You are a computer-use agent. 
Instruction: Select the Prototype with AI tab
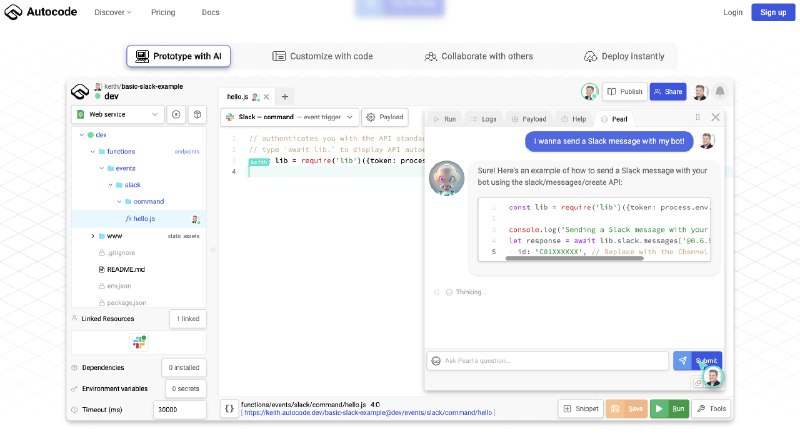179,56
